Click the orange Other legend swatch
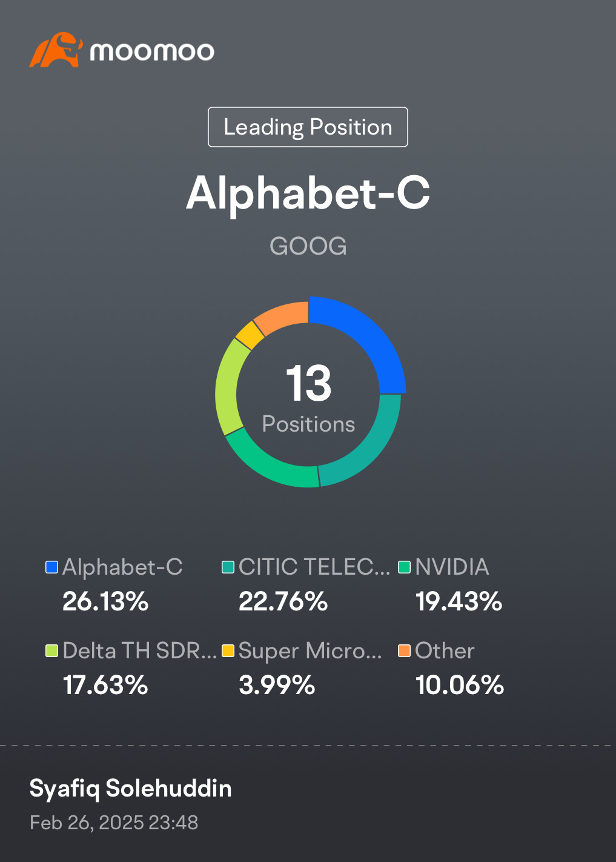 pos(404,650)
